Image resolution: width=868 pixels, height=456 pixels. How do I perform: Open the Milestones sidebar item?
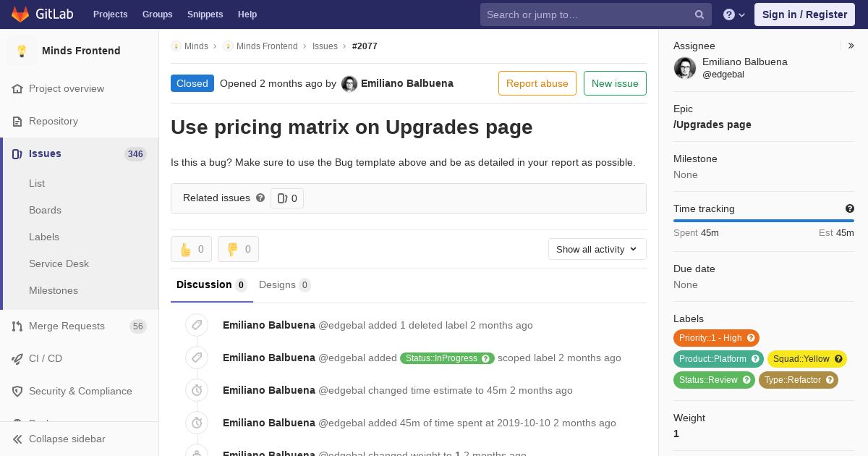tap(54, 290)
